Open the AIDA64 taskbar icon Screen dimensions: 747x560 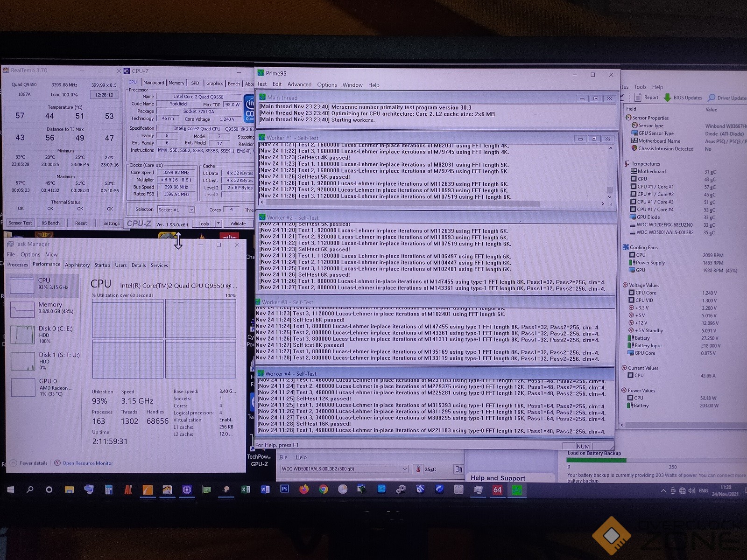pos(497,490)
